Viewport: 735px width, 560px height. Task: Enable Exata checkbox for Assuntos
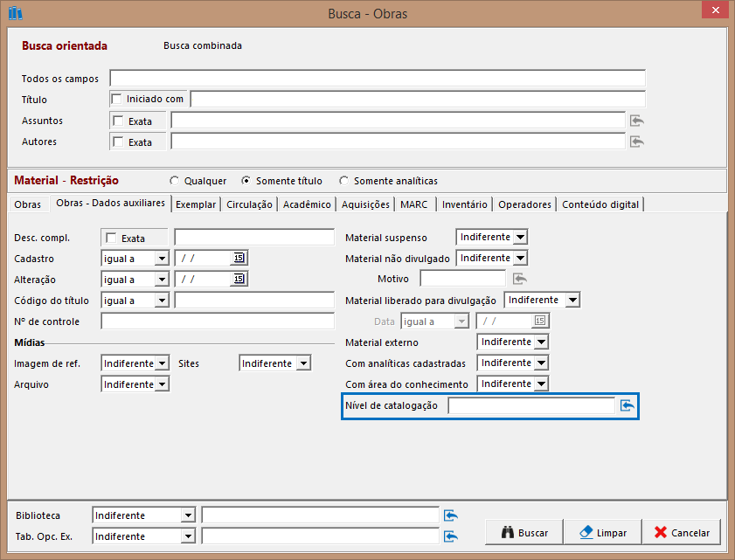pyautogui.click(x=118, y=121)
